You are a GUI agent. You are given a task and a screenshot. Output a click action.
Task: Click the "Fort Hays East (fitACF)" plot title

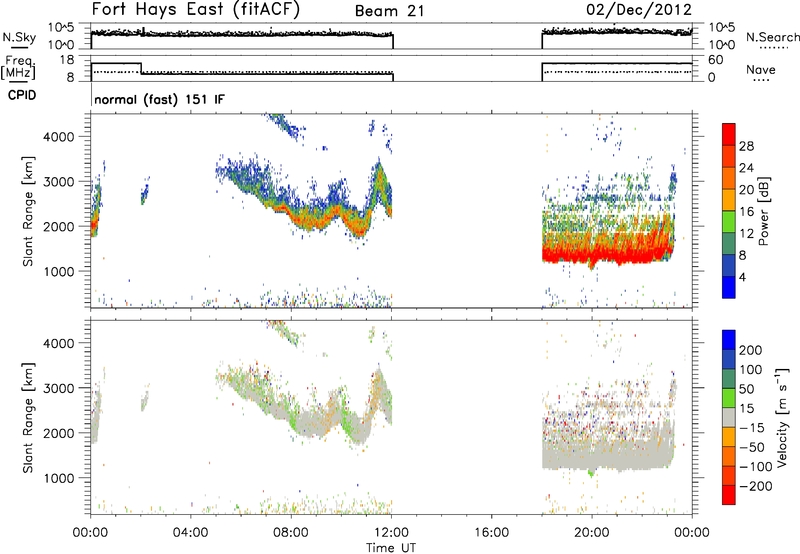pyautogui.click(x=196, y=10)
